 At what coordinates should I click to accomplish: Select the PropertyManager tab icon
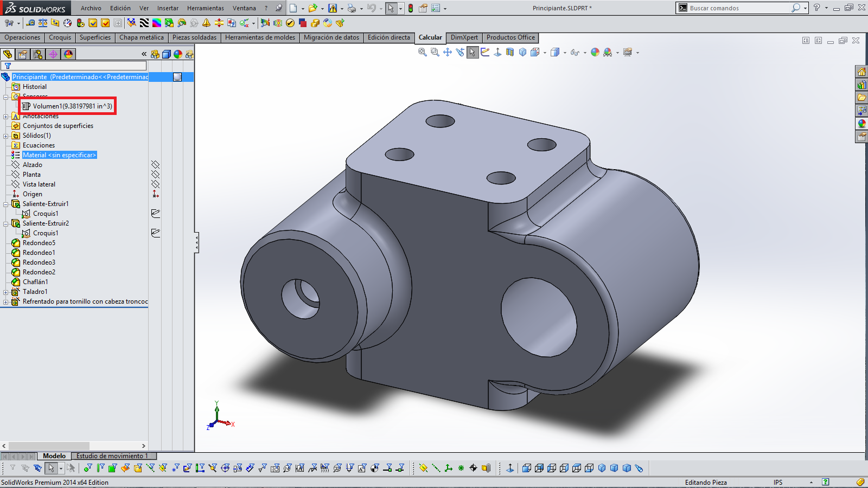coord(23,54)
